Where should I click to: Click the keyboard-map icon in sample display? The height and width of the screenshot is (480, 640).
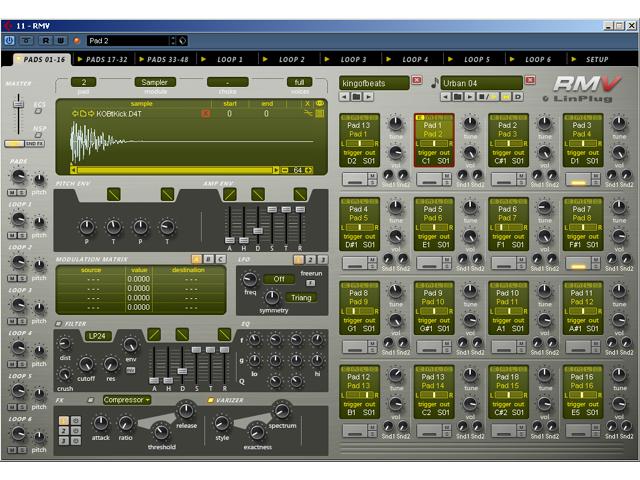pos(320,114)
